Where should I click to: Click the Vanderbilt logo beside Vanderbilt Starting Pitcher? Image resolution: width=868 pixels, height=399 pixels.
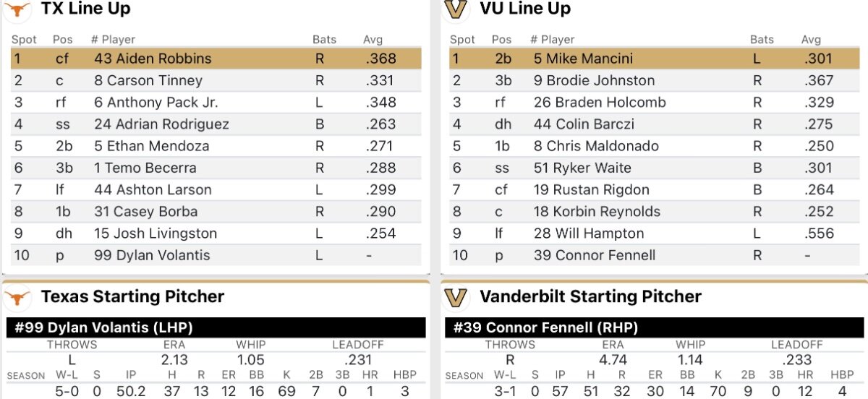tap(456, 297)
